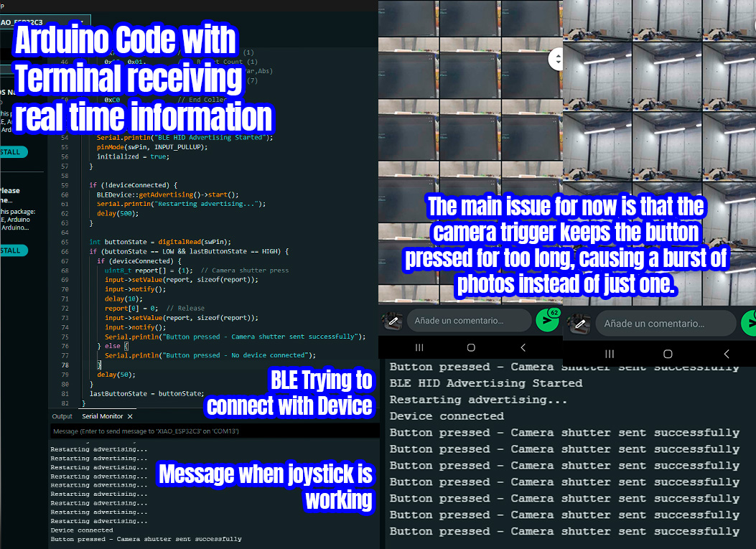Click the '} else {' code line
This screenshot has width=756, height=549.
point(113,346)
